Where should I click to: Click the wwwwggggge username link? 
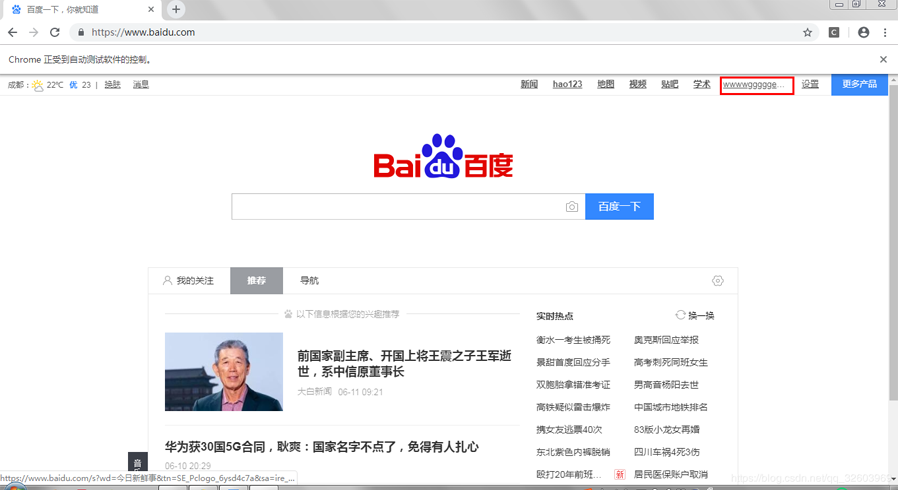[753, 85]
